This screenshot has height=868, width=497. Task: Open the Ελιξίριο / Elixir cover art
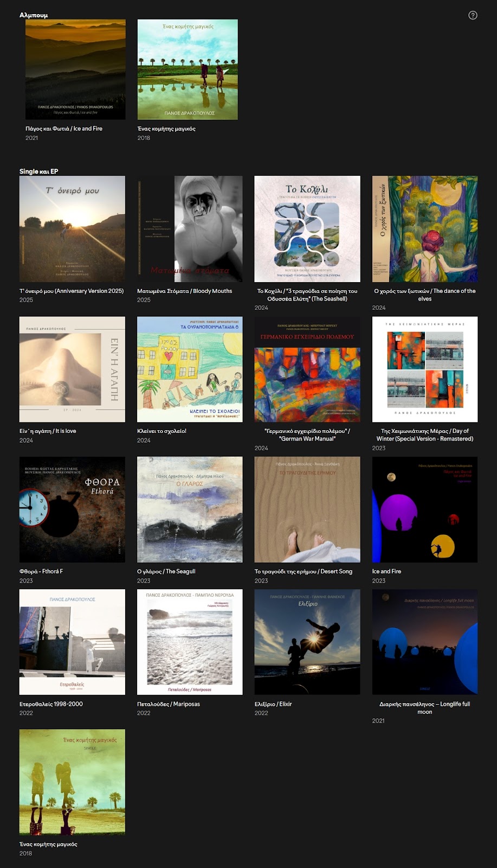click(307, 642)
